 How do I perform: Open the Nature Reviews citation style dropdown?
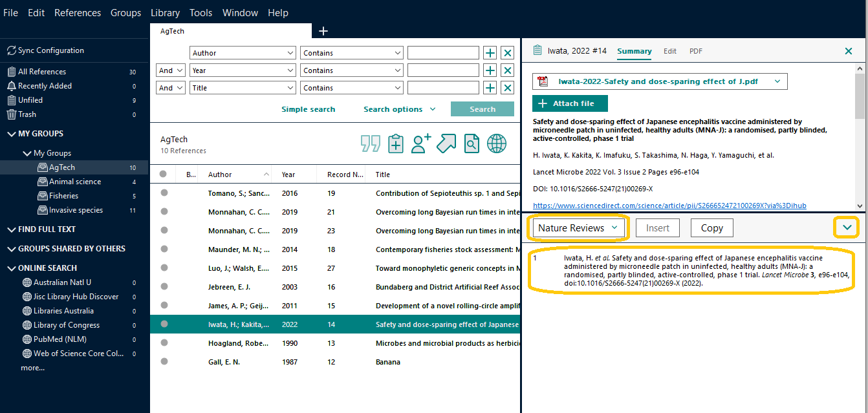[578, 228]
